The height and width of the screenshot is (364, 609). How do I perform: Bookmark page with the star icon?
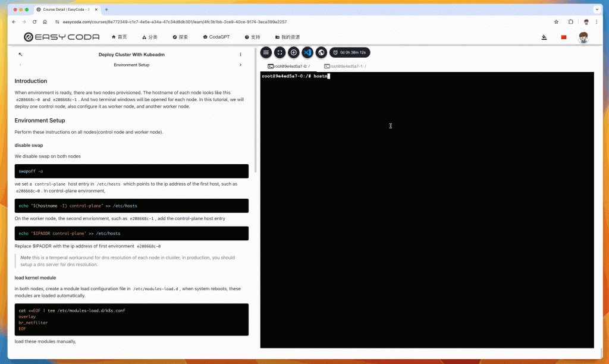click(556, 22)
